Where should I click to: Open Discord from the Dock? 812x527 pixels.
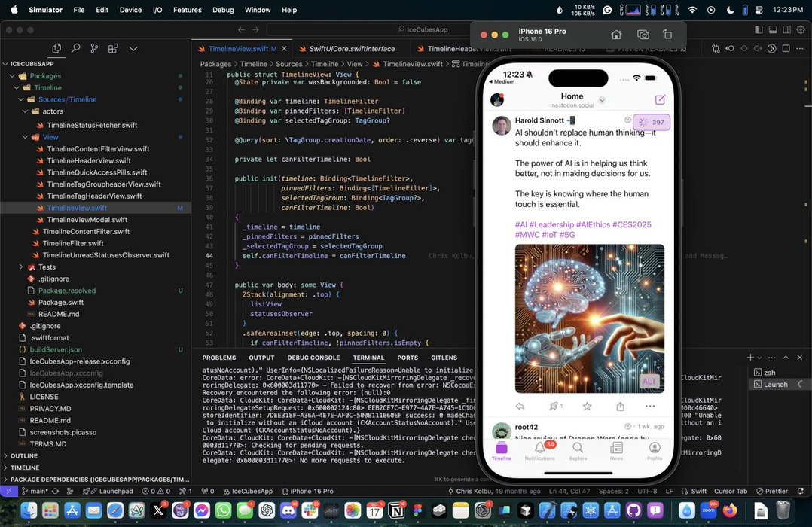click(288, 510)
